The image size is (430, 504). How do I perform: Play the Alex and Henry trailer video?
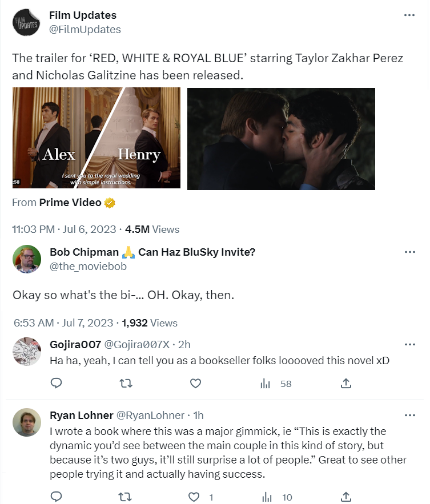point(96,138)
